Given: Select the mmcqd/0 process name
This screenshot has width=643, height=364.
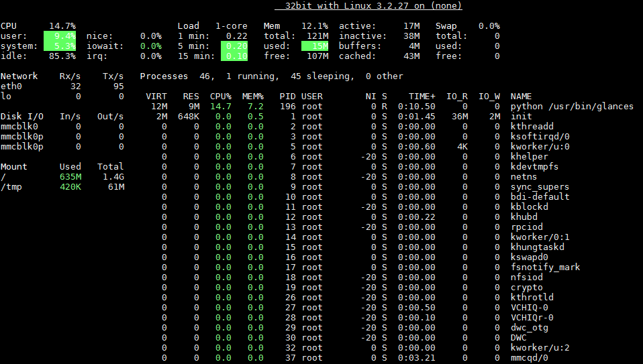Looking at the screenshot, I should tap(530, 358).
